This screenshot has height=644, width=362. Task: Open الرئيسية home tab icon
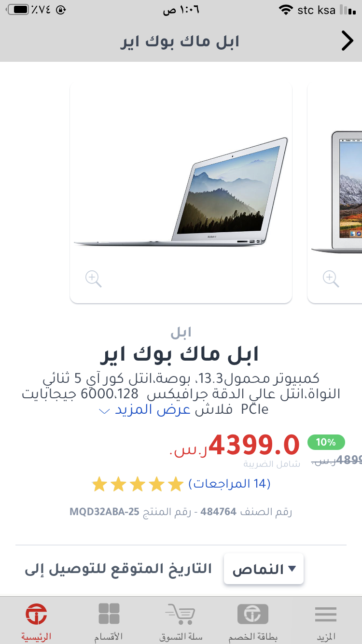[36, 614]
